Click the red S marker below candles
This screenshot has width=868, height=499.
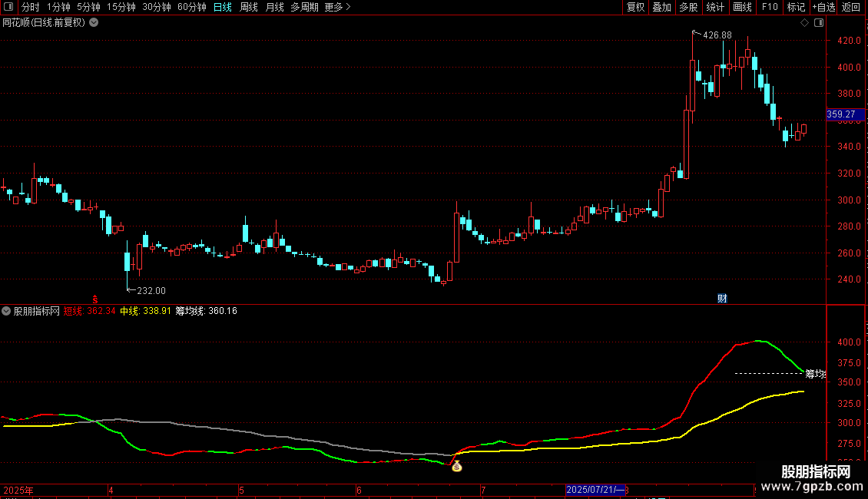(x=95, y=299)
